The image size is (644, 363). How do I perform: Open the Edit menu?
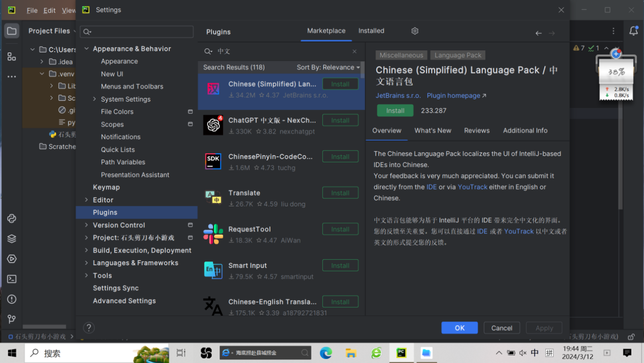coord(50,10)
